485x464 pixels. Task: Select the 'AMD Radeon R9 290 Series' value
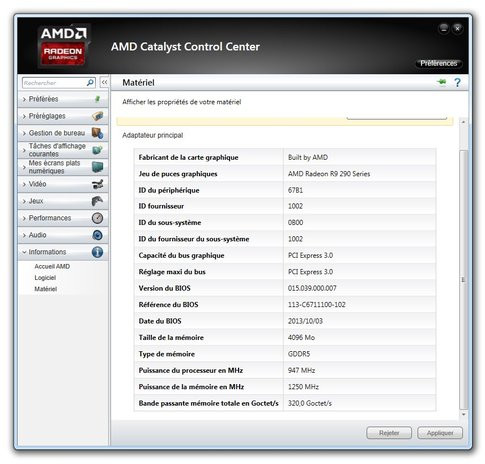coord(329,174)
